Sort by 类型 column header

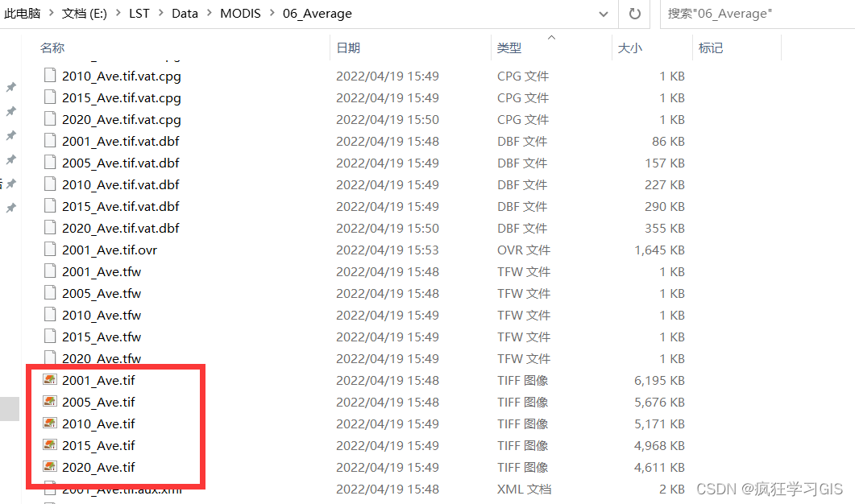tap(509, 48)
